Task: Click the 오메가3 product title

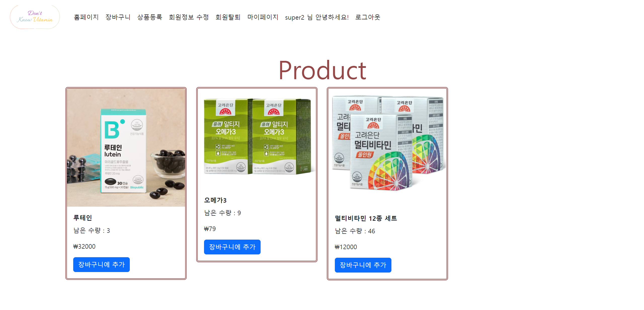Action: click(215, 200)
